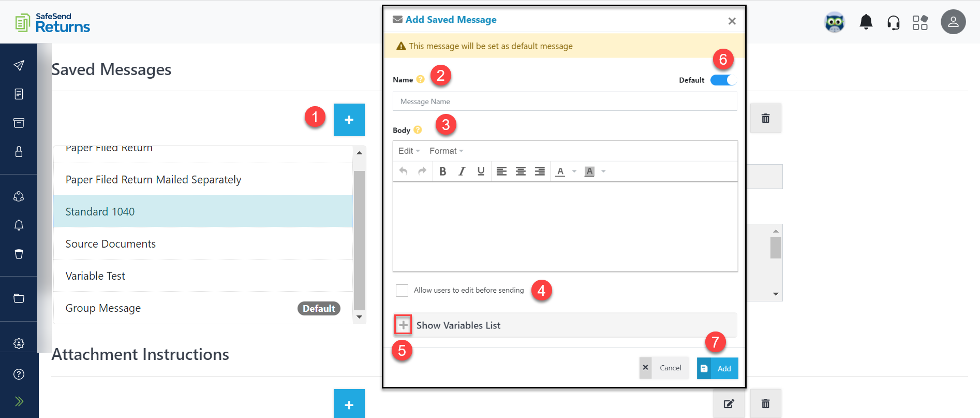Expand the Show Variables List section
The width and height of the screenshot is (980, 418).
(x=403, y=325)
